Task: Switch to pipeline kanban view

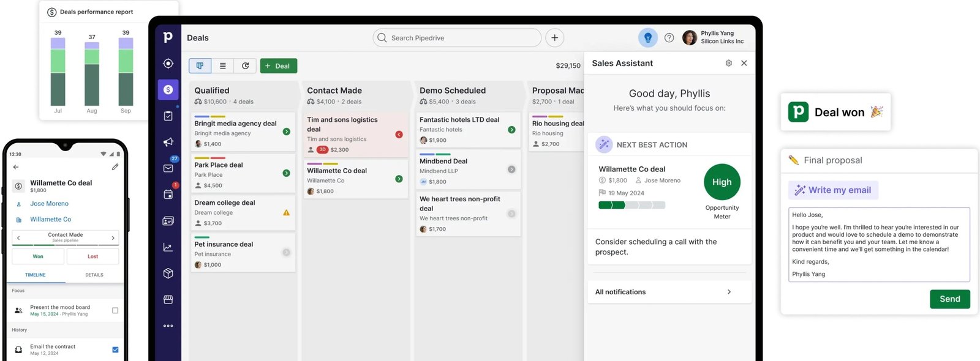Action: point(200,65)
